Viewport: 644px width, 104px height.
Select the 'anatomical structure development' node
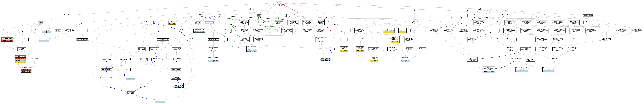click(148, 23)
